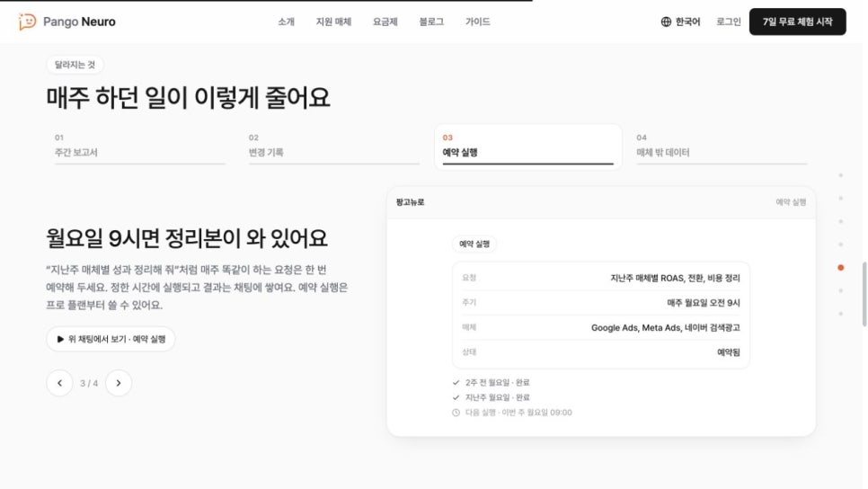Click the 달라지는 것 badge
This screenshot has height=489, width=868.
(75, 65)
